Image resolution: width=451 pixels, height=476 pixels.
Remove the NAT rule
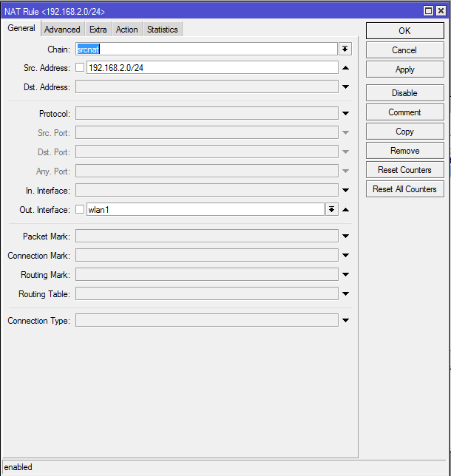coord(405,151)
